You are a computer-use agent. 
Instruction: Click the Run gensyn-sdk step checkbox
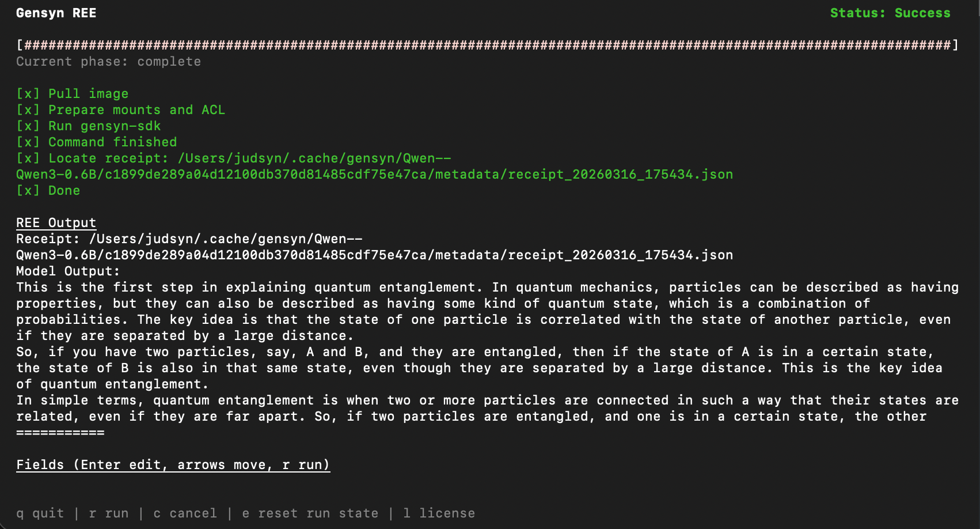[x=28, y=126]
